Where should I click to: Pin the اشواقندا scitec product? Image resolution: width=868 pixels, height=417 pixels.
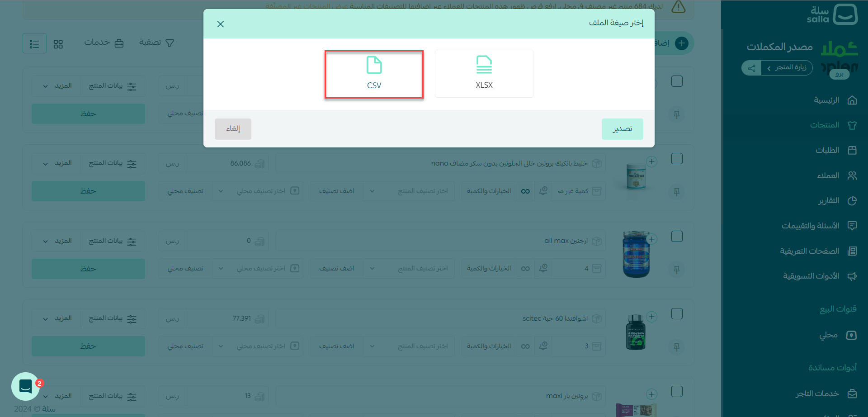coord(677,347)
